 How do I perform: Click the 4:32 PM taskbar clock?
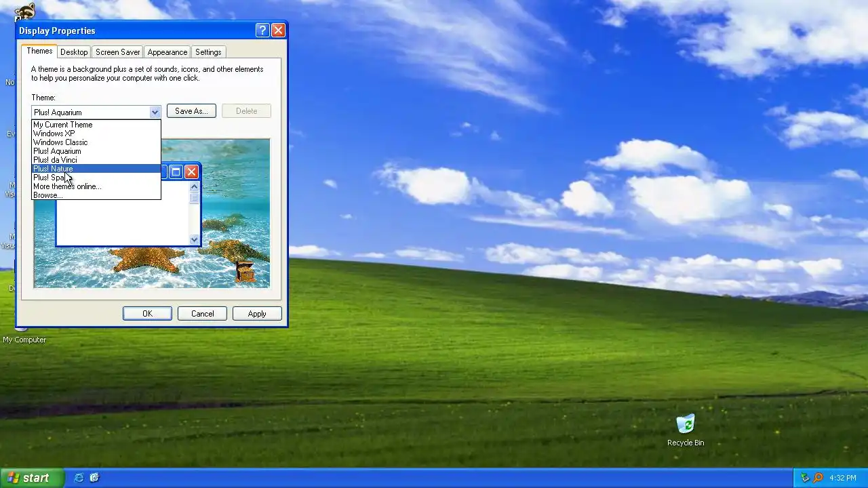coord(843,478)
